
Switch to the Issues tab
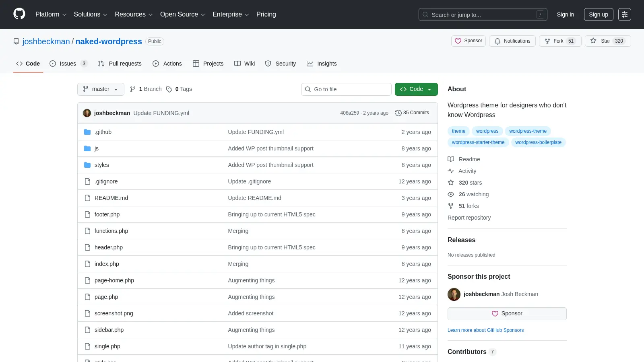[68, 64]
